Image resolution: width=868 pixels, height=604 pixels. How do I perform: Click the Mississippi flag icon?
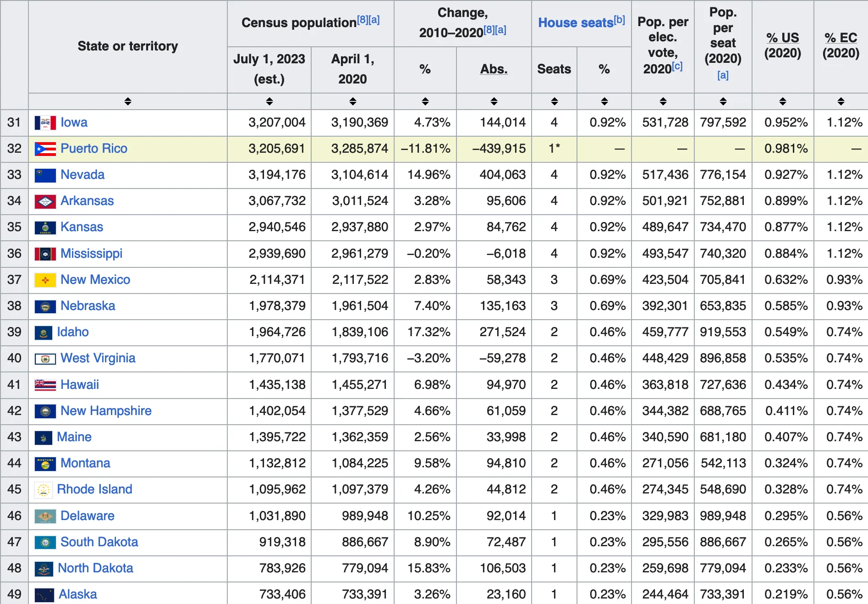[x=45, y=254]
